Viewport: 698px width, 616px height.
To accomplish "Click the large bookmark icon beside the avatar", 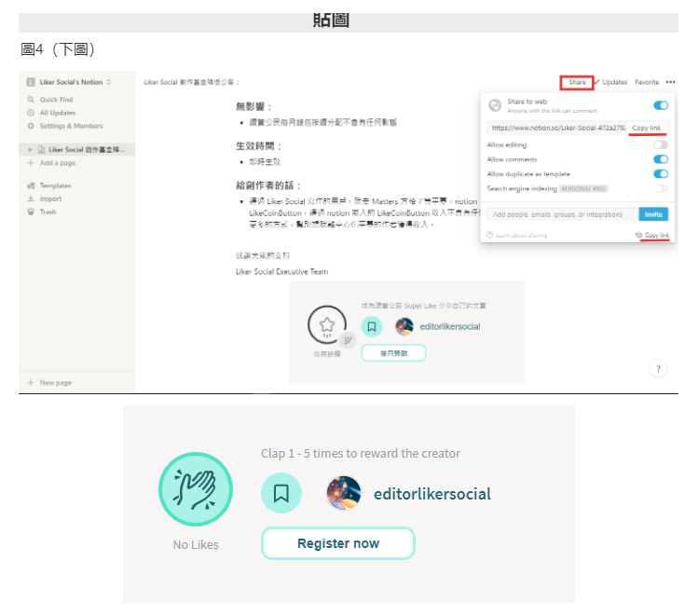I will (x=281, y=493).
